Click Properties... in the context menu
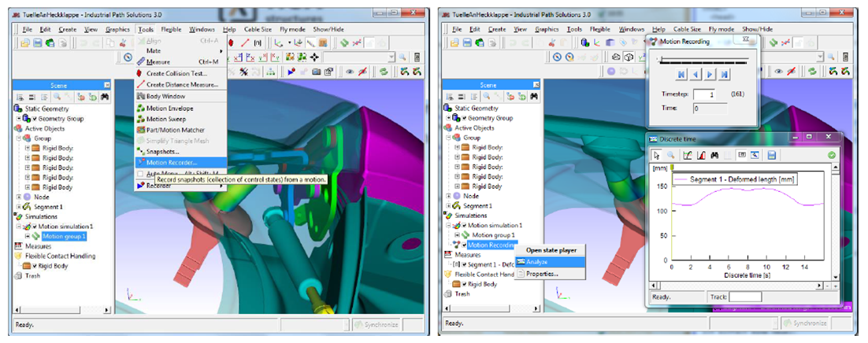 click(x=543, y=274)
